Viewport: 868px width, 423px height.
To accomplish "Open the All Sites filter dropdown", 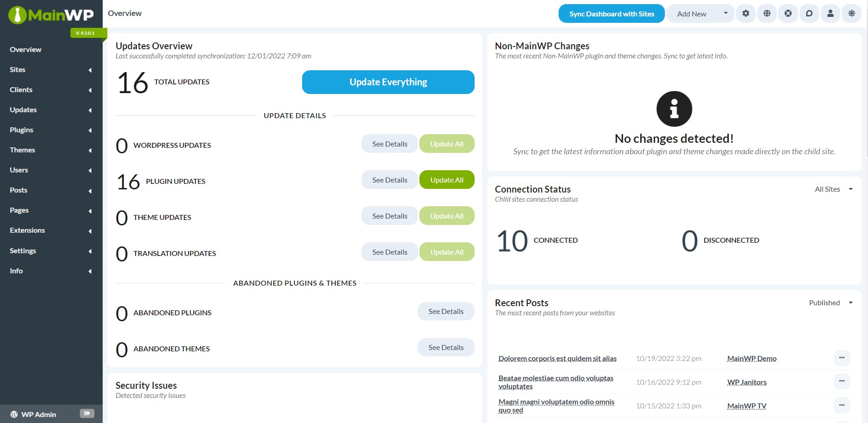I will (833, 189).
